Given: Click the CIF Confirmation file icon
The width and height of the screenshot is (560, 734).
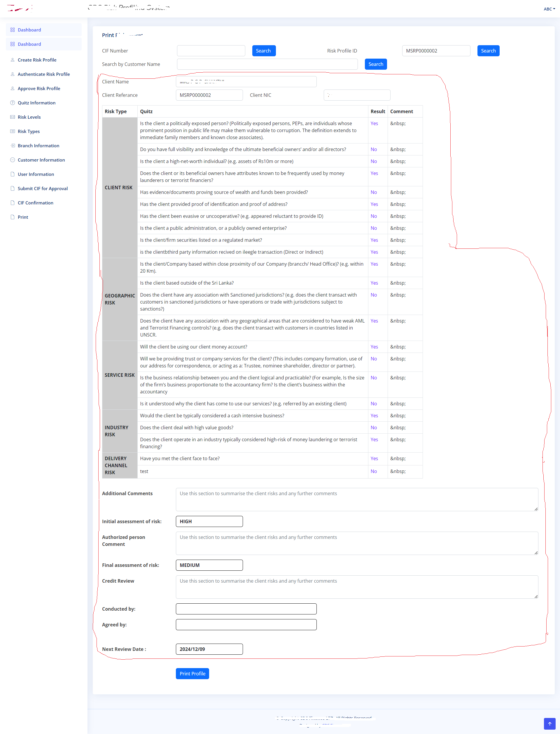Looking at the screenshot, I should click(13, 203).
